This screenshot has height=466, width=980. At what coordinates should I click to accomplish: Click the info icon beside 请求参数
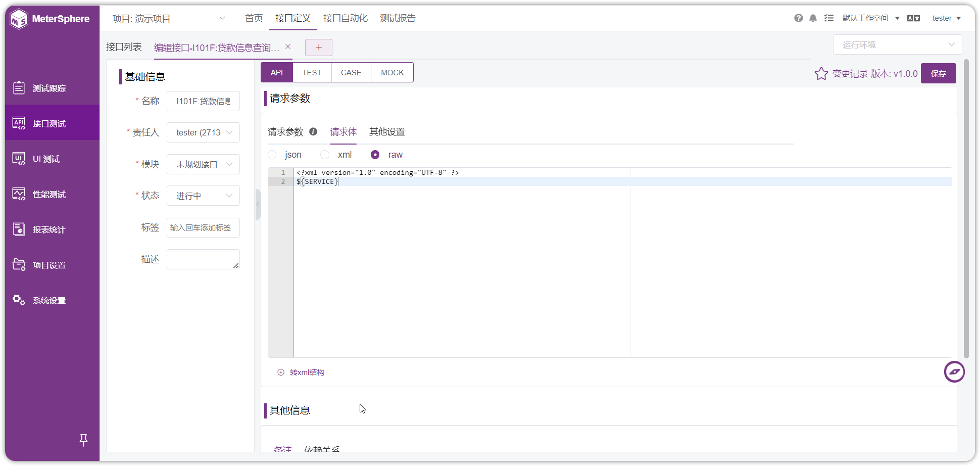(x=313, y=131)
